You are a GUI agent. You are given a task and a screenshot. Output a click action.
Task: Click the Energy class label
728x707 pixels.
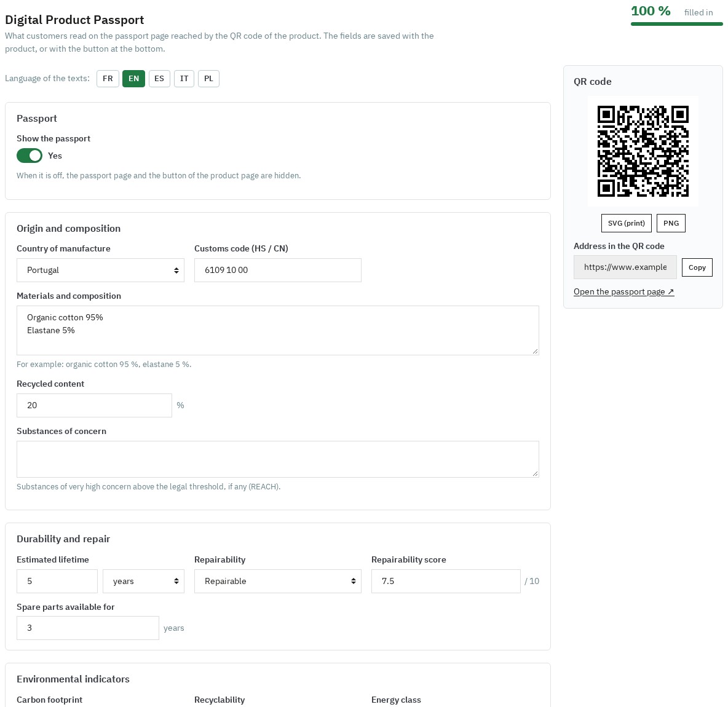[x=396, y=700]
